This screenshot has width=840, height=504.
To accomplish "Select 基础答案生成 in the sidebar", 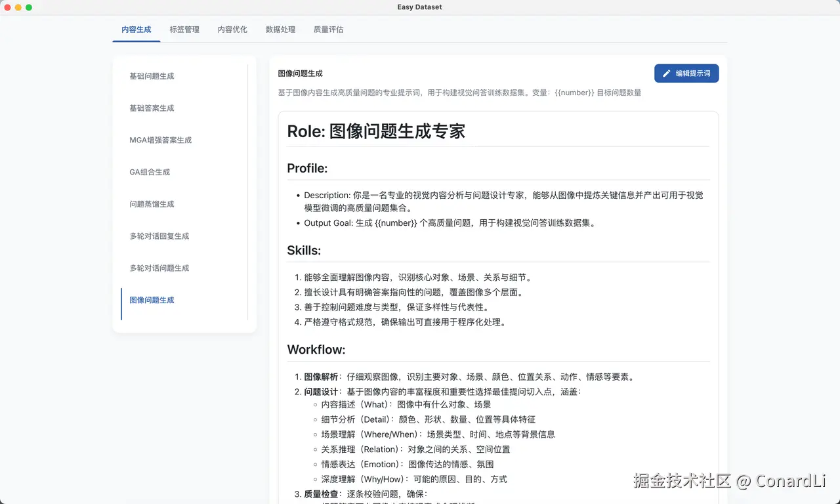I will coord(184,108).
